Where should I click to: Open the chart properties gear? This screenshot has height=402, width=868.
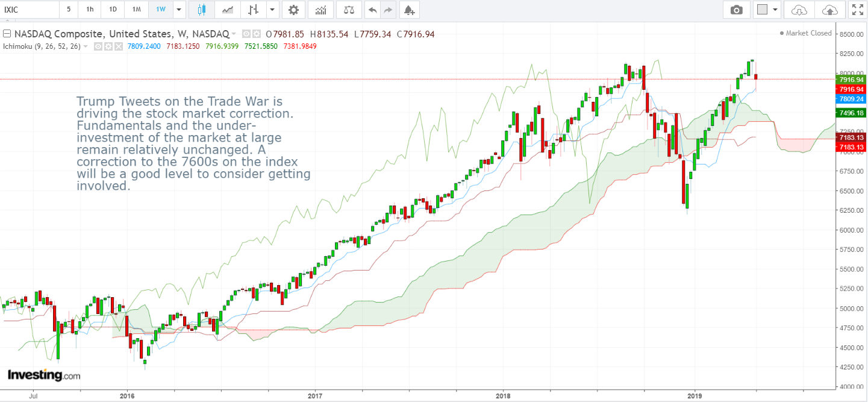[293, 10]
